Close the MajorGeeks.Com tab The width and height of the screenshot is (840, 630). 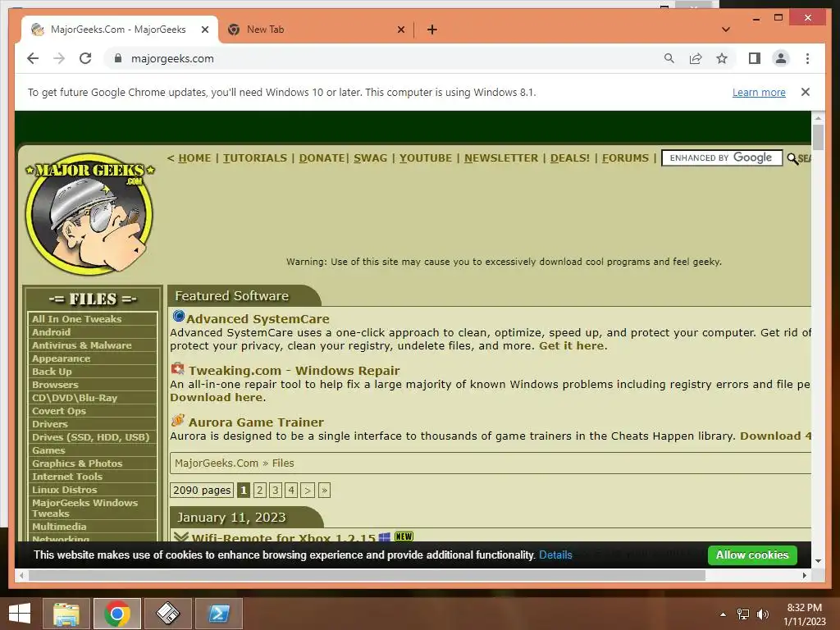(204, 30)
